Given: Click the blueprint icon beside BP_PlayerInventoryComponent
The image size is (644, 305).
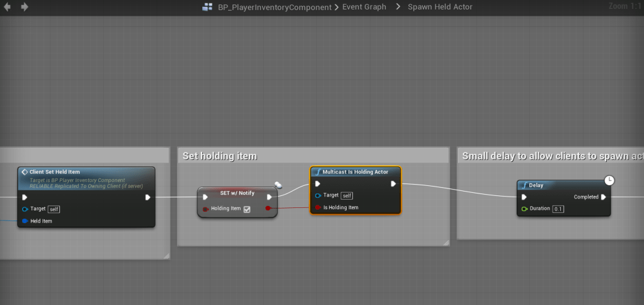Looking at the screenshot, I should [208, 7].
